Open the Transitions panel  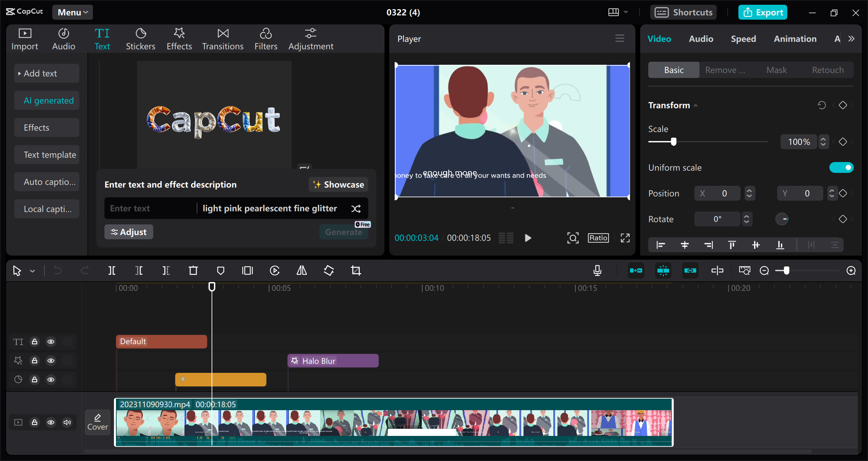coord(222,38)
